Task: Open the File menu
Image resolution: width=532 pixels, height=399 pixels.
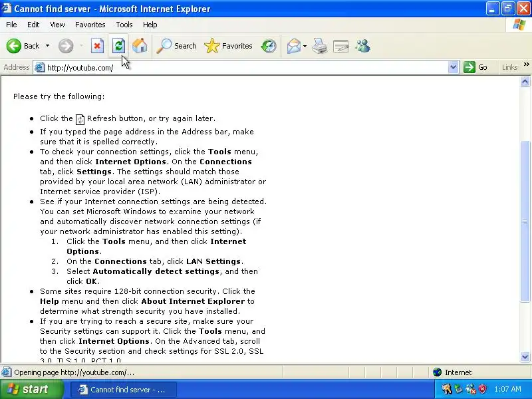Action: click(11, 25)
